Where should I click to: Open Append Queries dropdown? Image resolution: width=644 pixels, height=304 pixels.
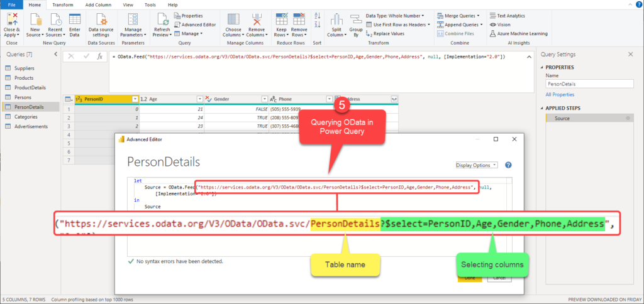click(460, 24)
